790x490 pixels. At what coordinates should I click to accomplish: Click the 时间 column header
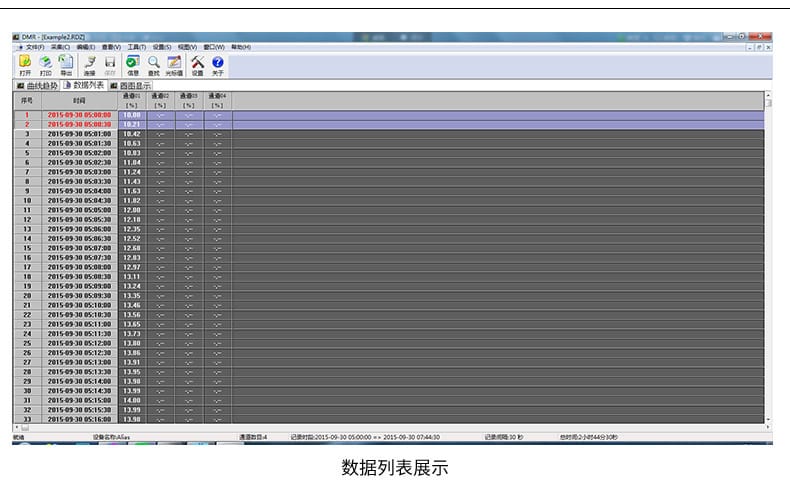coord(79,100)
